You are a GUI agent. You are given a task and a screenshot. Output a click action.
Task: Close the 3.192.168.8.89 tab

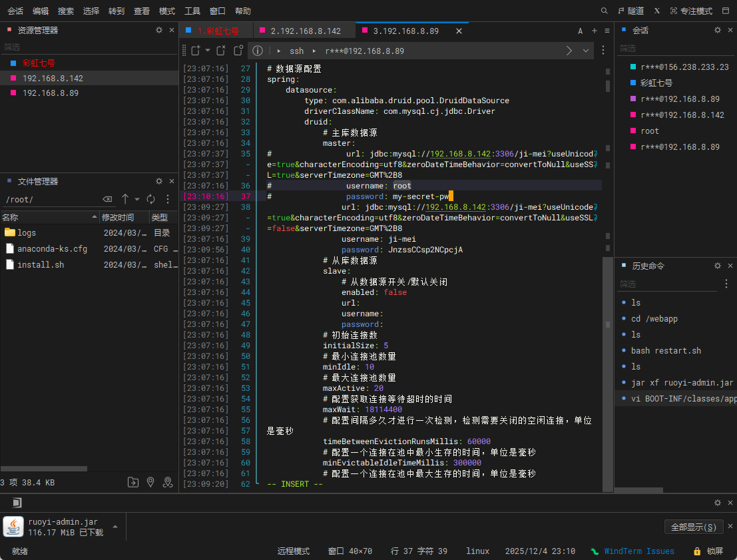point(459,31)
